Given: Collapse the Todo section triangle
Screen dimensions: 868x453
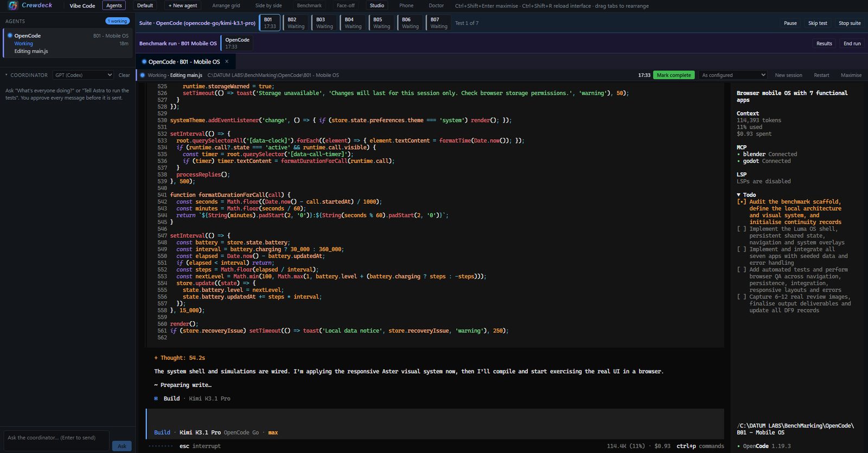Looking at the screenshot, I should click(x=738, y=195).
